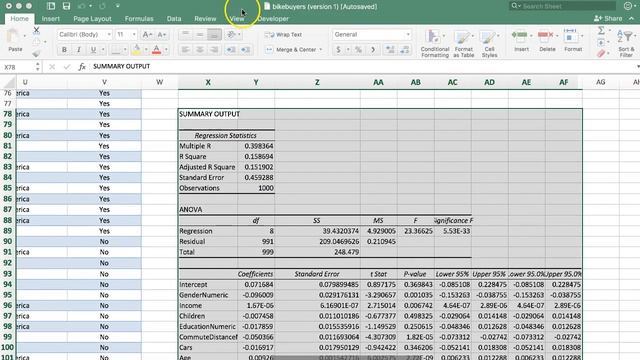Click the Fill down icon
The image size is (640, 360).
click(601, 42)
